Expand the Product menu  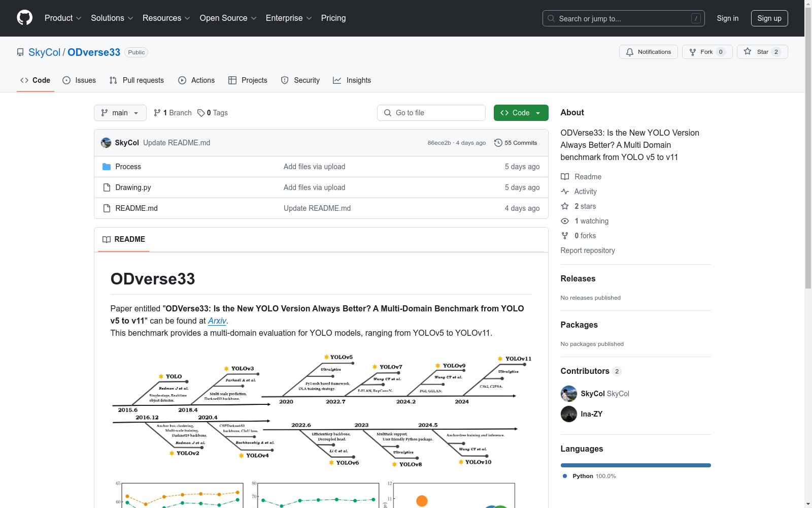63,18
